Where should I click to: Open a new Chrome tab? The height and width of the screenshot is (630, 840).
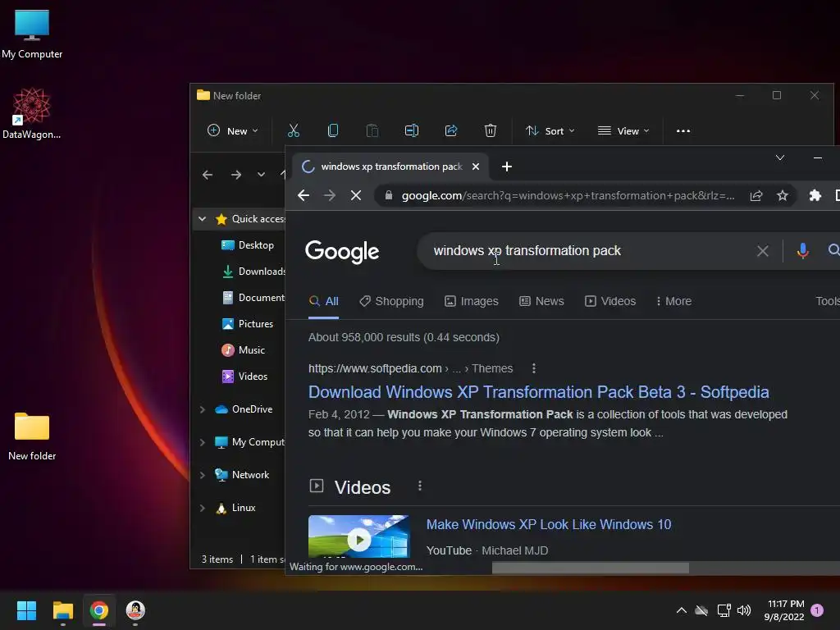[x=506, y=167]
